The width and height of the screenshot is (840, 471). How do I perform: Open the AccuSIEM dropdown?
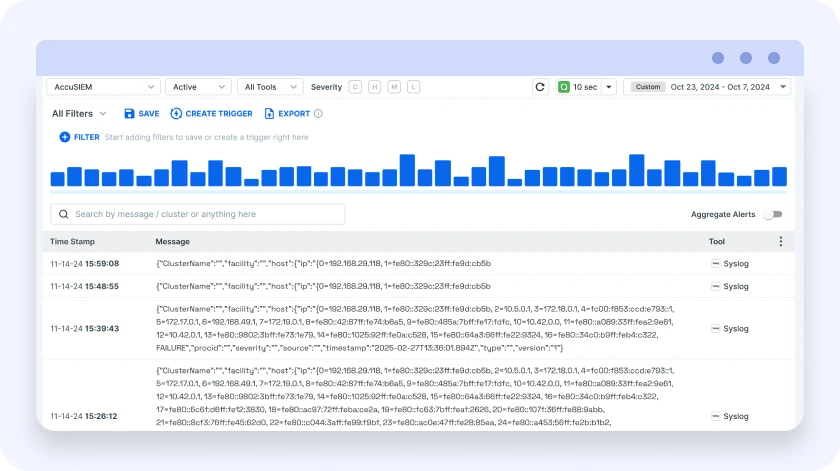pos(103,87)
